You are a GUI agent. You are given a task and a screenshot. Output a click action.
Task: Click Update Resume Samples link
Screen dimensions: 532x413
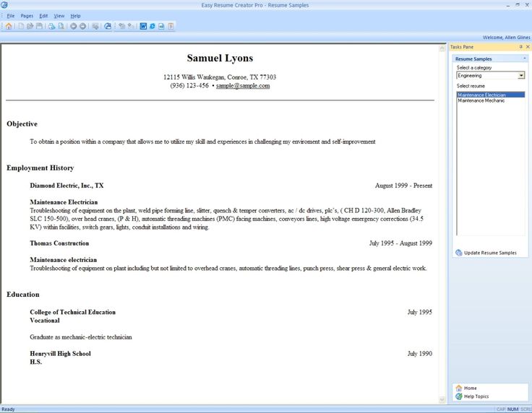point(490,253)
